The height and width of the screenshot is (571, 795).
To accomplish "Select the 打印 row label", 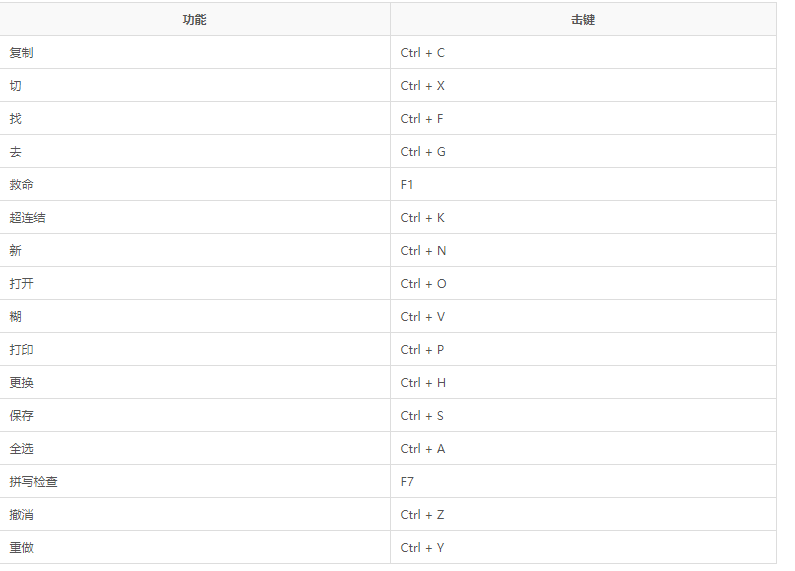I will click(22, 350).
